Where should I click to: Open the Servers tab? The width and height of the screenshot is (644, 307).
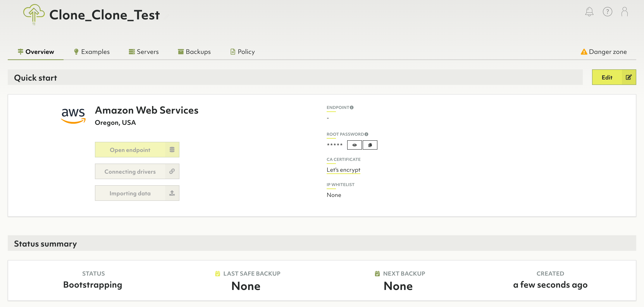click(x=144, y=52)
